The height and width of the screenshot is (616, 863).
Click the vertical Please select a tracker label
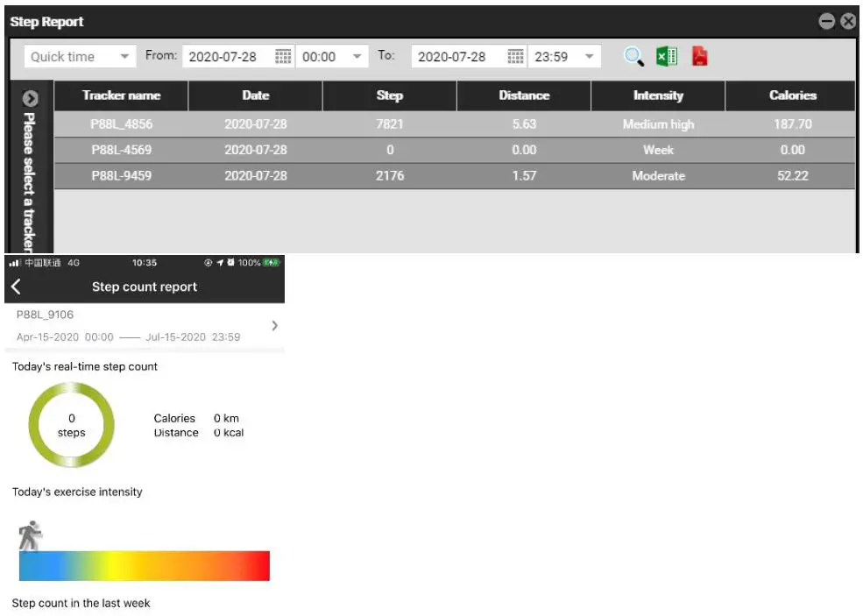[x=30, y=181]
